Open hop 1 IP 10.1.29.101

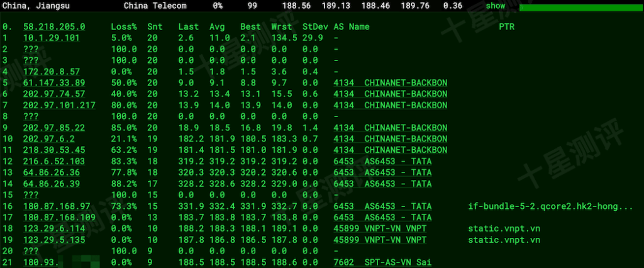52,38
